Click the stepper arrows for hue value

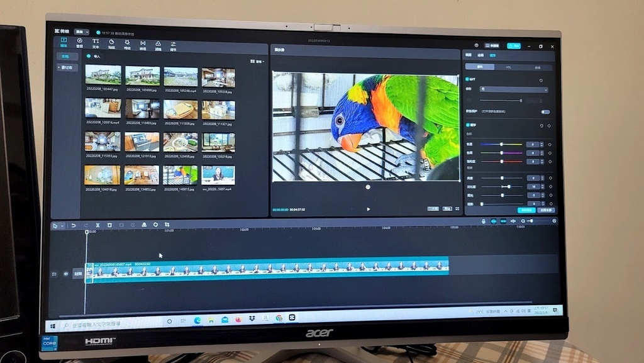tap(541, 153)
